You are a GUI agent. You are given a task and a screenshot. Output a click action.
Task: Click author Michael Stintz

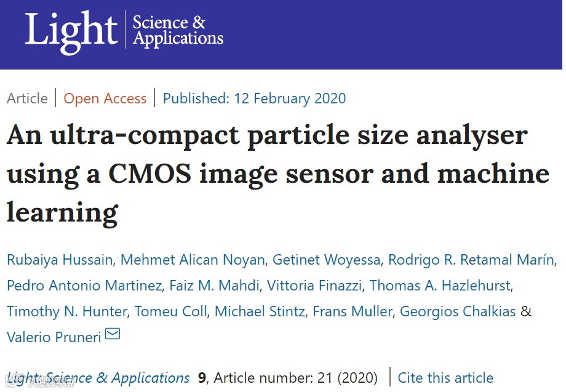tap(260, 311)
